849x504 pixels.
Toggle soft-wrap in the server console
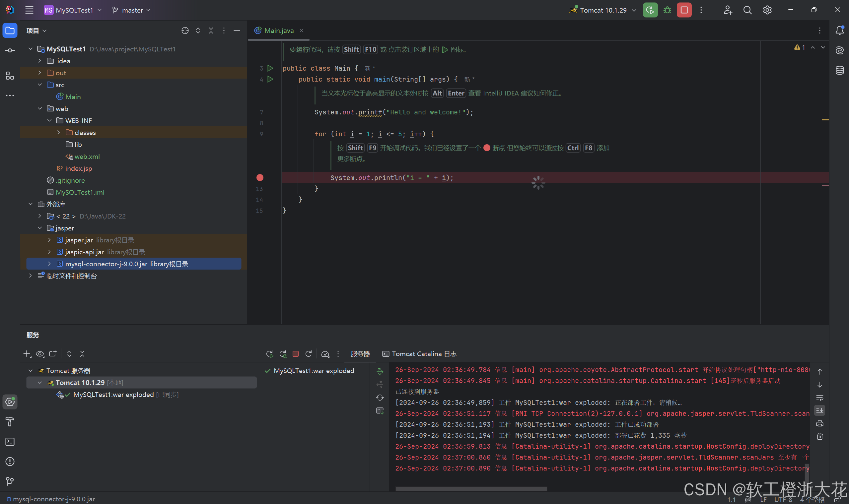[819, 398]
